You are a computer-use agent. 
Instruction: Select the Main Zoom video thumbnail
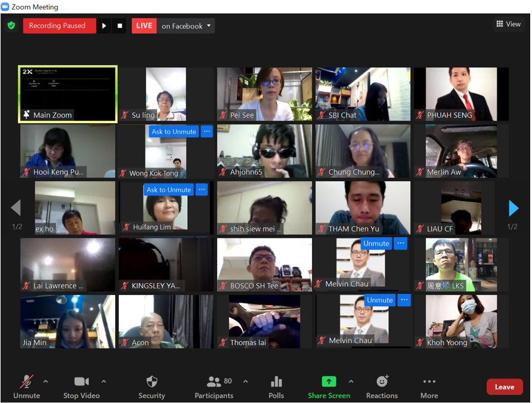[67, 94]
